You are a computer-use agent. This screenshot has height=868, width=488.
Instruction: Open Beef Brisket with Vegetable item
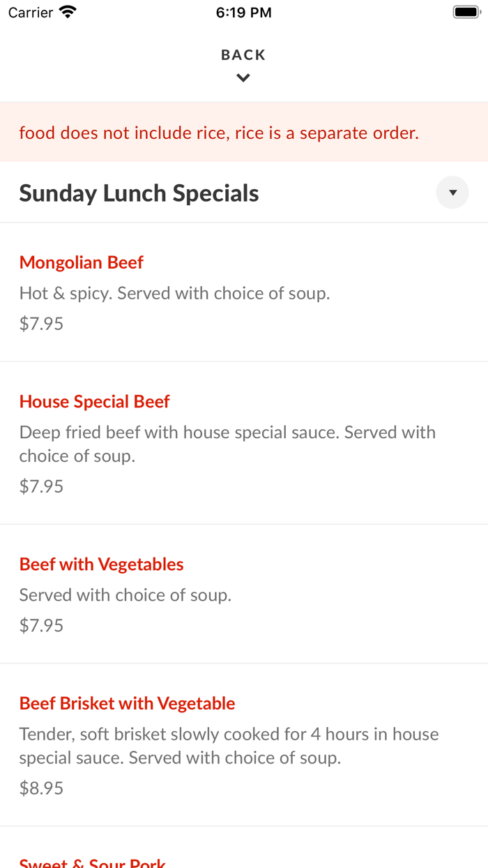click(127, 703)
